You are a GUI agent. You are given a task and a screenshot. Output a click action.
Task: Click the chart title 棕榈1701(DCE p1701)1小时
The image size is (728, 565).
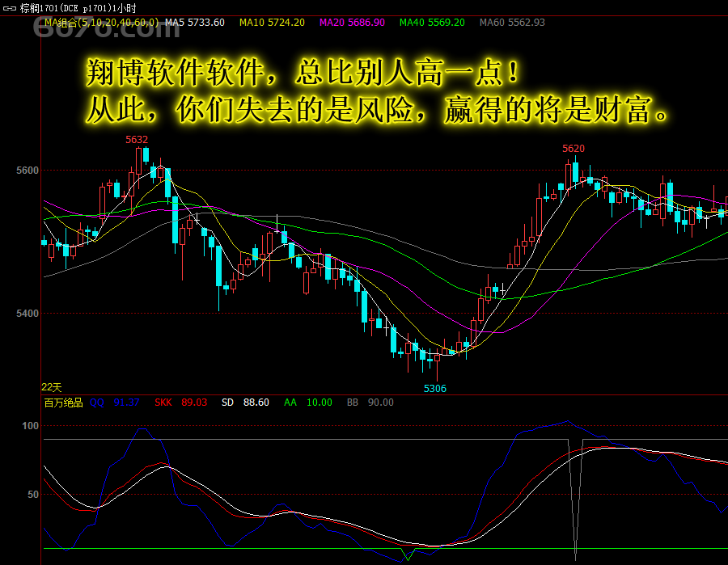coord(78,8)
